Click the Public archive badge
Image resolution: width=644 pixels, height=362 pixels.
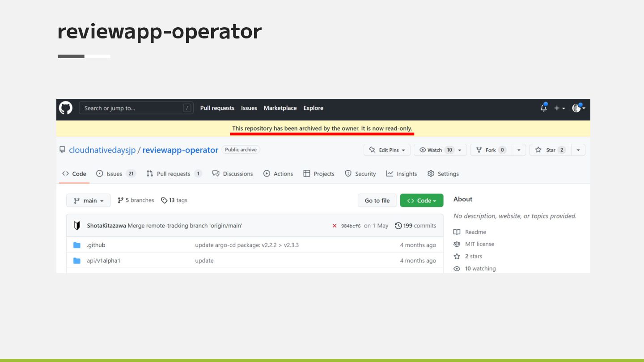pyautogui.click(x=241, y=150)
